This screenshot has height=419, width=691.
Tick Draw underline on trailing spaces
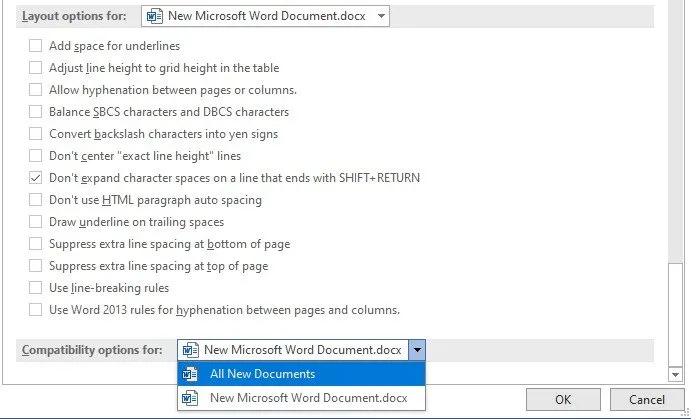click(36, 222)
